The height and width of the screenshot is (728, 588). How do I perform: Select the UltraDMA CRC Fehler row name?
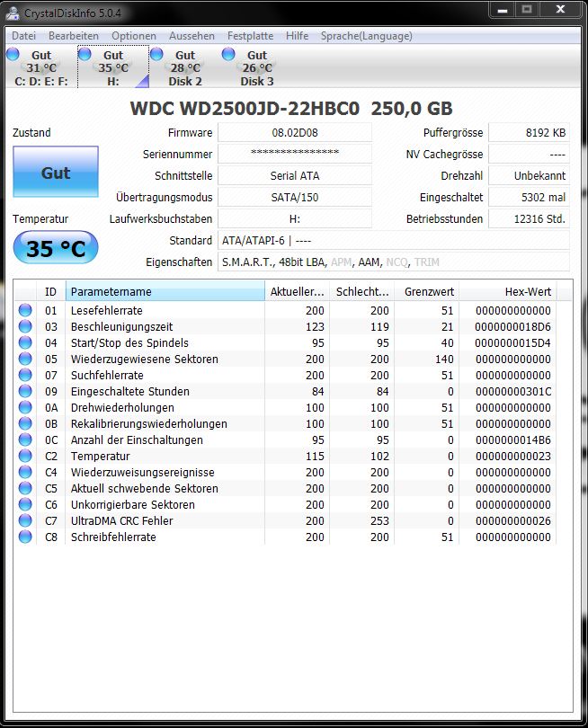(x=121, y=520)
